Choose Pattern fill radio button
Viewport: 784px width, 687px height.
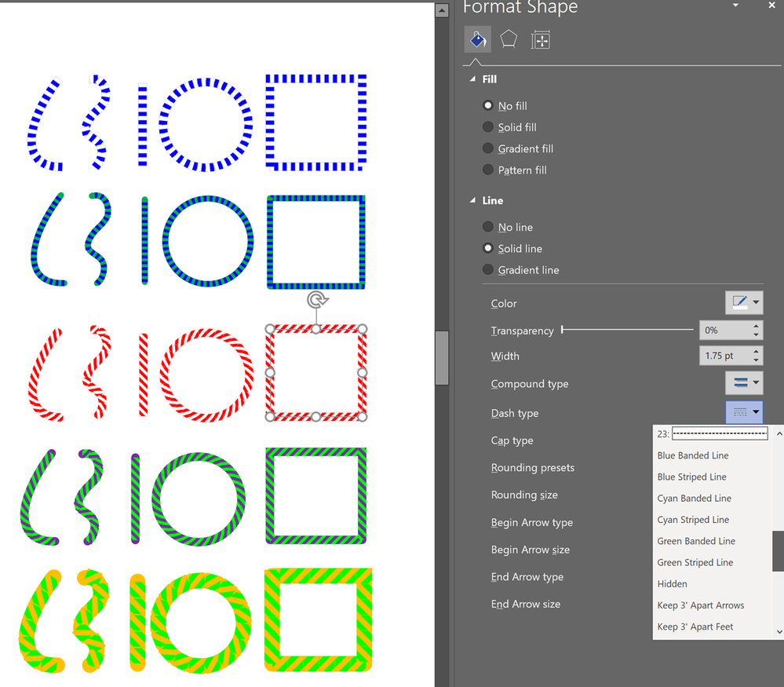(x=488, y=170)
